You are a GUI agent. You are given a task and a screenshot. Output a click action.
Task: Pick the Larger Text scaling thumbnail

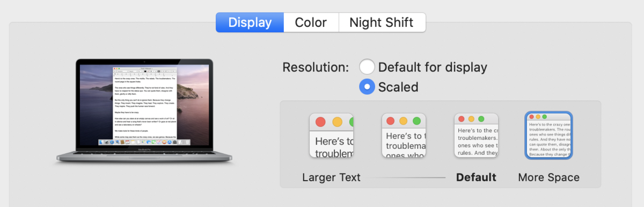tap(331, 135)
